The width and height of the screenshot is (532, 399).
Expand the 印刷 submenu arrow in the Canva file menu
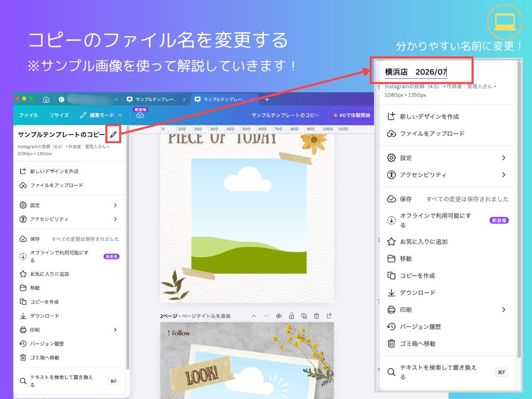(115, 330)
